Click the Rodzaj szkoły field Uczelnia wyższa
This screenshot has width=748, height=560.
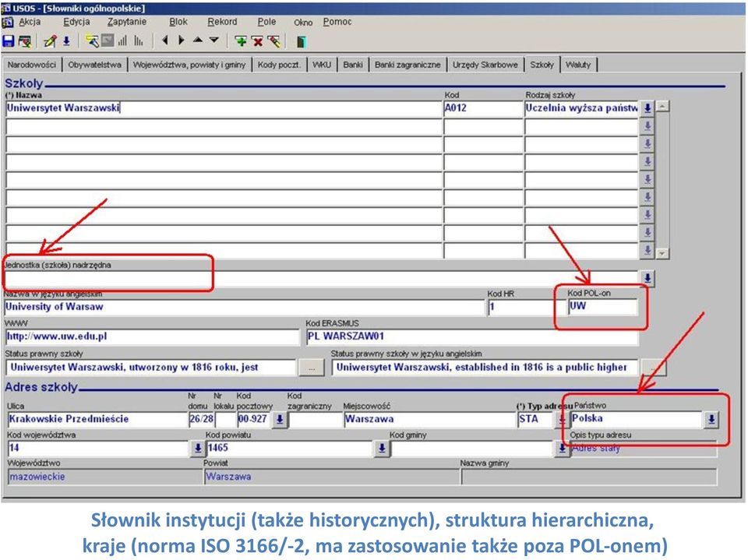pos(581,109)
